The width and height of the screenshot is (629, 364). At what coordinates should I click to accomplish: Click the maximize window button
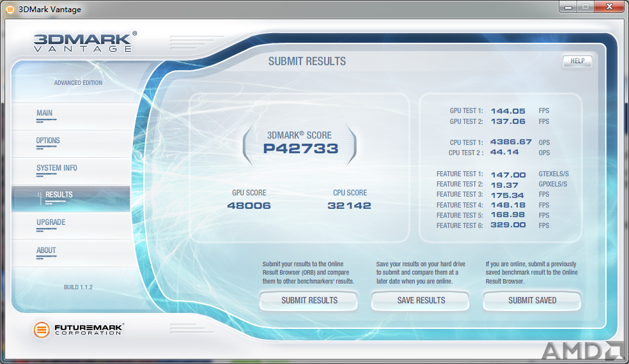pos(586,7)
